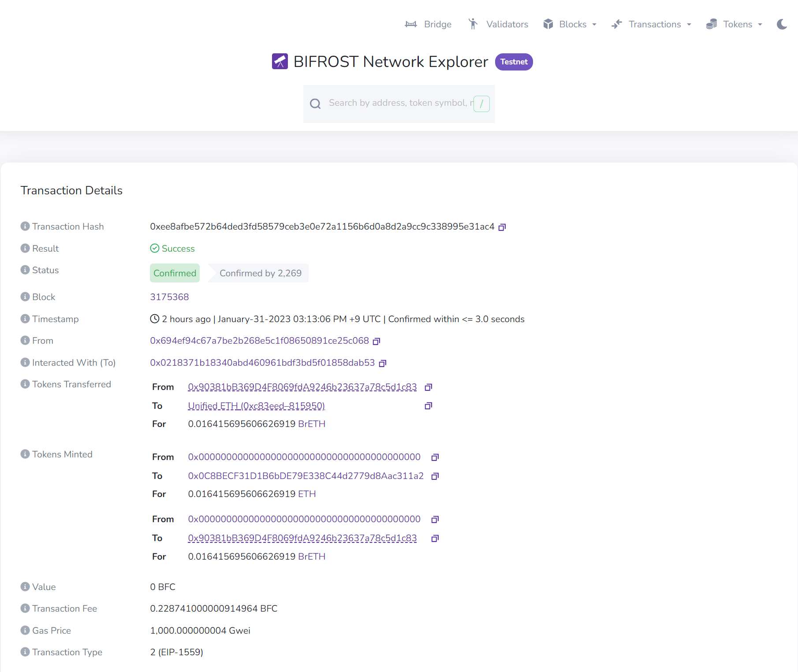Copy second Tokens Minted zero address

point(435,520)
